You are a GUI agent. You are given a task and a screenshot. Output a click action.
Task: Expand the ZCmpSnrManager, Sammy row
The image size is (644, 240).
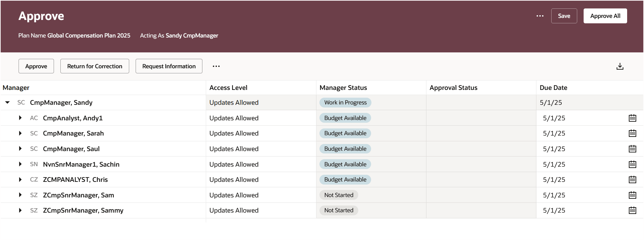pyautogui.click(x=20, y=210)
